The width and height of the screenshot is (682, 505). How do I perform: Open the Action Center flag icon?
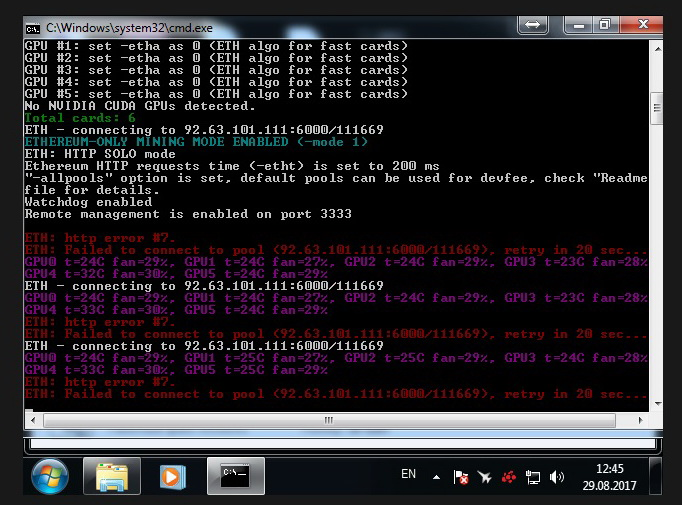coord(460,478)
